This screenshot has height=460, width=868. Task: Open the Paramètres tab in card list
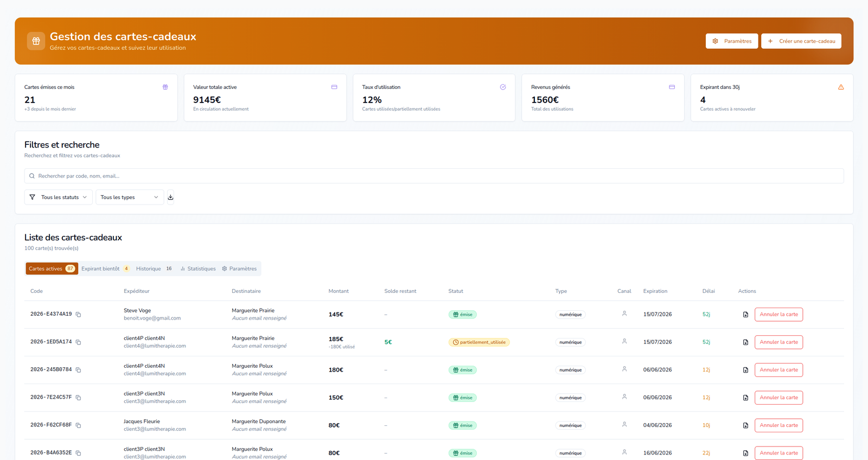[x=239, y=269]
